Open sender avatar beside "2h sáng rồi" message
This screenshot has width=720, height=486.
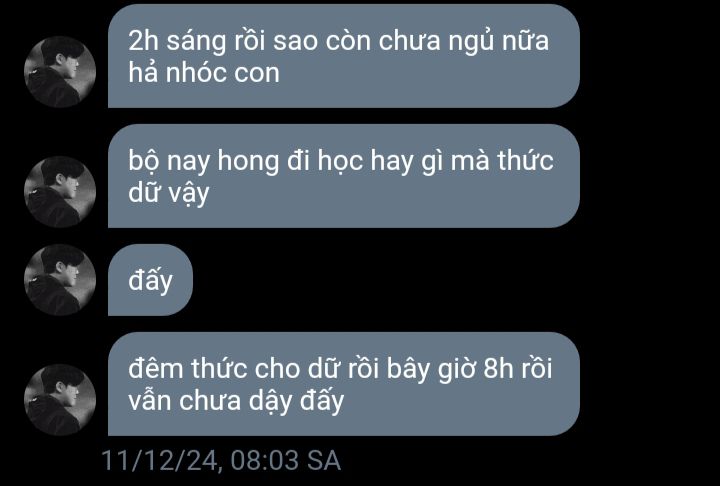tap(60, 72)
